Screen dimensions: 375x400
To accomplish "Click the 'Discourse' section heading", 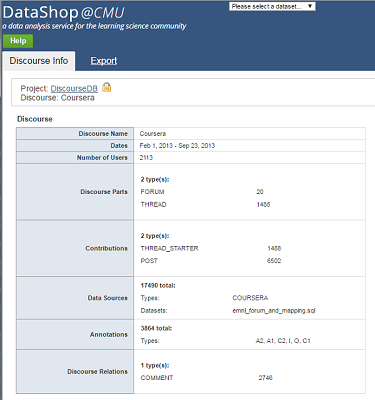I will pos(35,119).
